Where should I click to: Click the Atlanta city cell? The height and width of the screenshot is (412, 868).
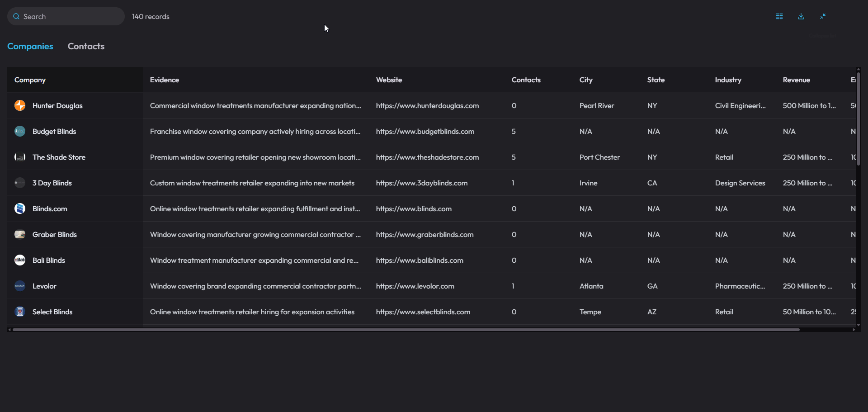[x=591, y=286]
